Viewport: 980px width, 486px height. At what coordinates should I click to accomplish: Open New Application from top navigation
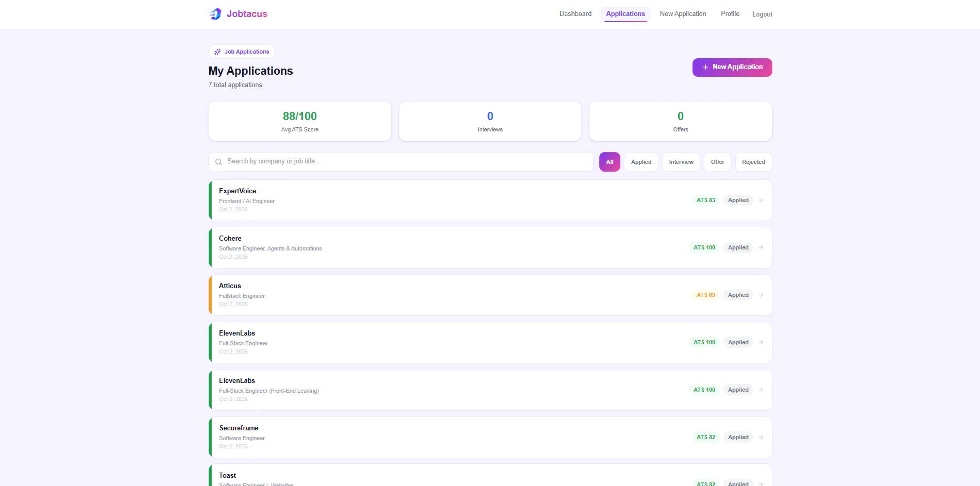pyautogui.click(x=683, y=14)
